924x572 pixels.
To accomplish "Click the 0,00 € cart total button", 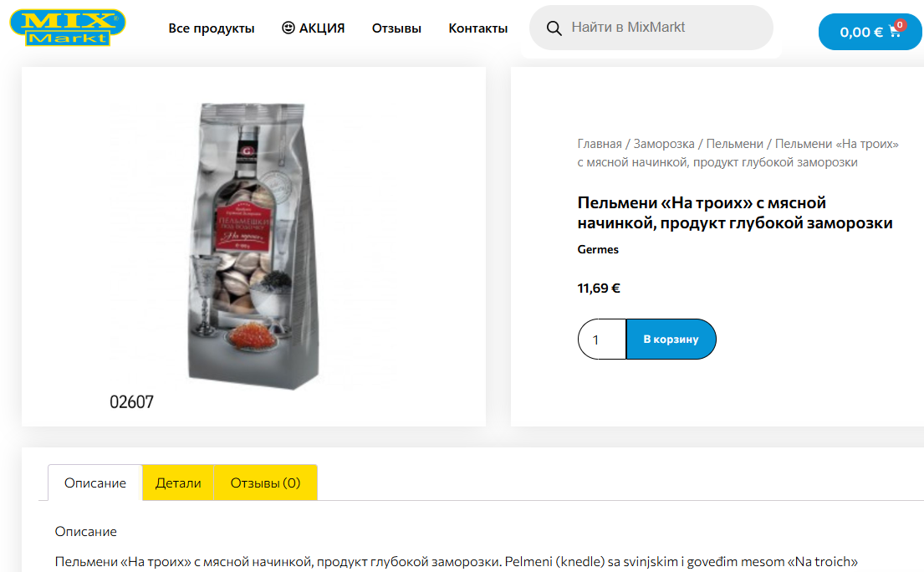I will click(x=860, y=33).
